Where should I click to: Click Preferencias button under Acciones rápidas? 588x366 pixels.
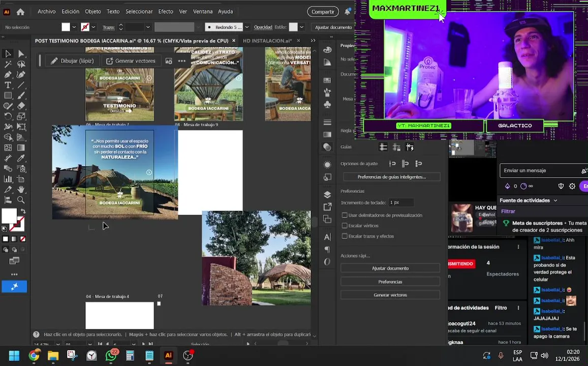390,282
